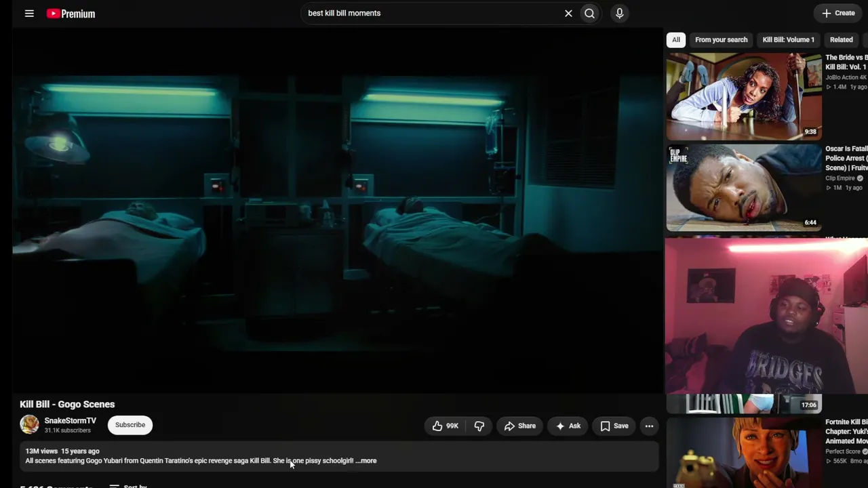868x488 pixels.
Task: Dislike the Gogo Scenes video
Action: pos(479,426)
